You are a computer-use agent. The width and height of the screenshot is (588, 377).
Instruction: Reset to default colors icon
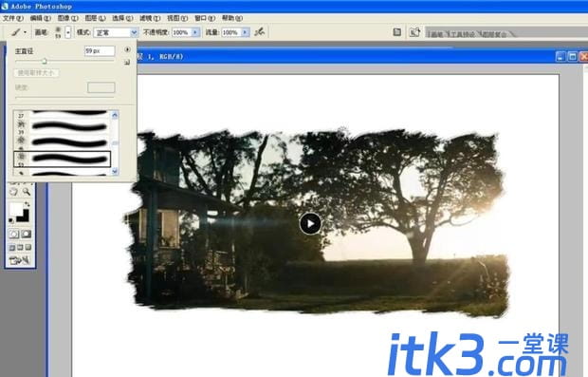tap(11, 220)
